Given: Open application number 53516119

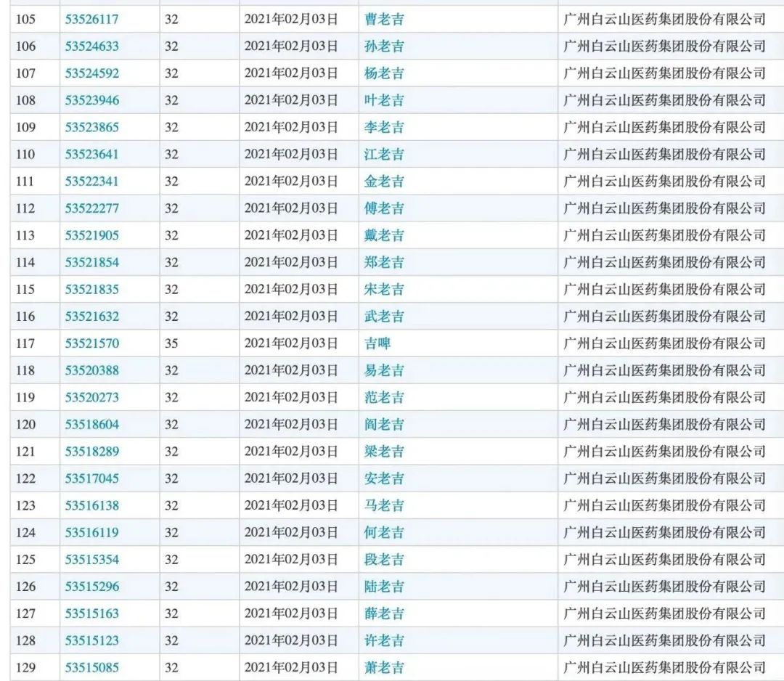Looking at the screenshot, I should 92,532.
